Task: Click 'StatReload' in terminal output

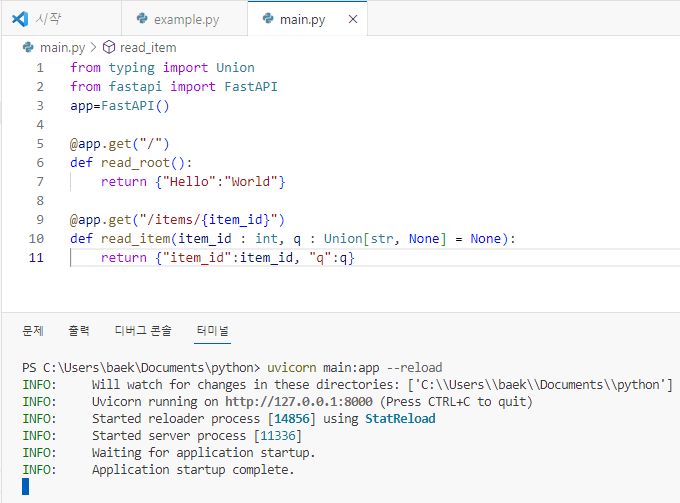Action: coord(400,419)
